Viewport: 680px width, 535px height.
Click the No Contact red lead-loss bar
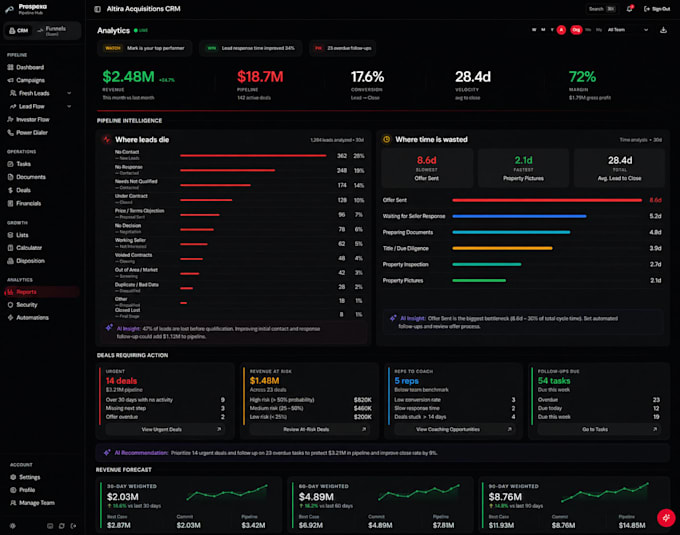(x=253, y=155)
